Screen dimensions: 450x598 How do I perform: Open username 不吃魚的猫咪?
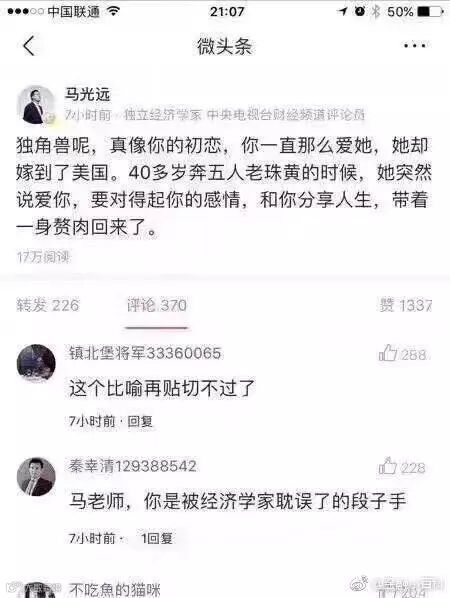[x=115, y=590]
